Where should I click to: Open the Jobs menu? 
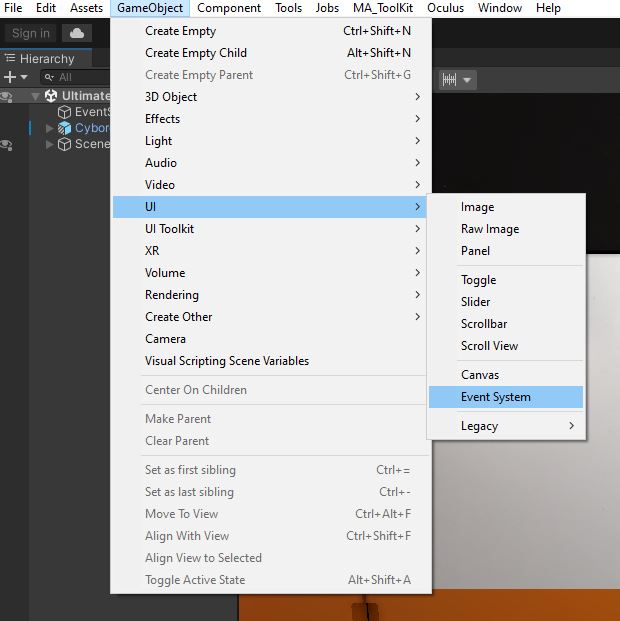327,8
